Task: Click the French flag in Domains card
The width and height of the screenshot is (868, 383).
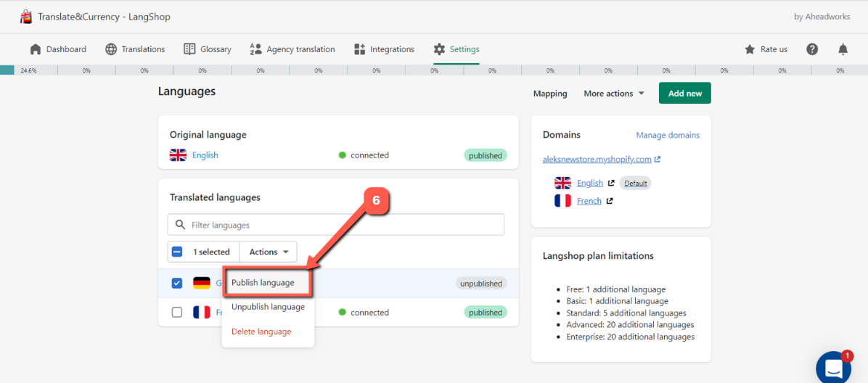Action: [562, 201]
